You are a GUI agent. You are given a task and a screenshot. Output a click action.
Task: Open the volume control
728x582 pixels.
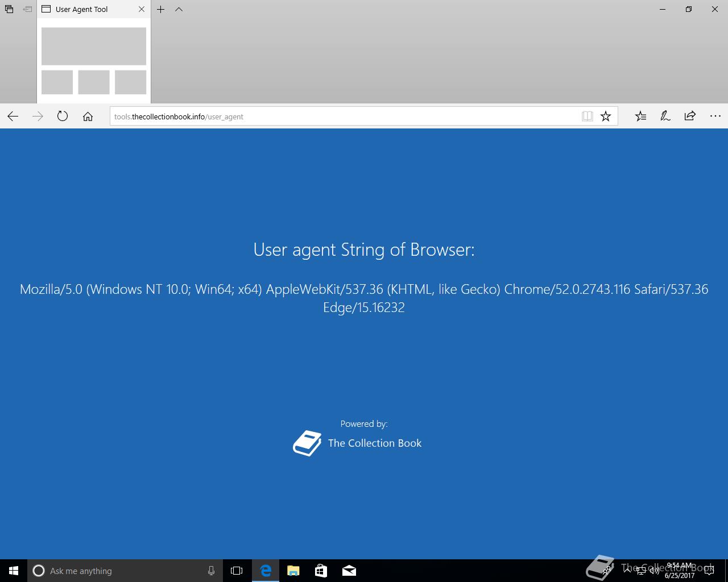point(654,571)
